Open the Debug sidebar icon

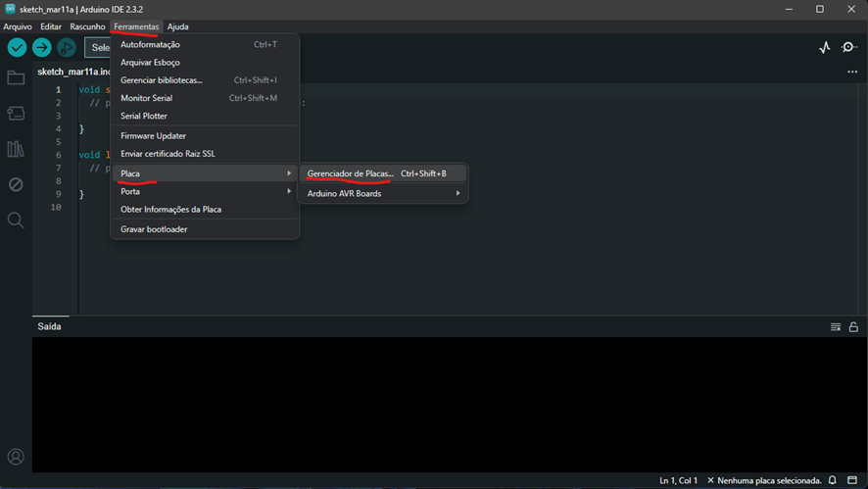pos(16,184)
